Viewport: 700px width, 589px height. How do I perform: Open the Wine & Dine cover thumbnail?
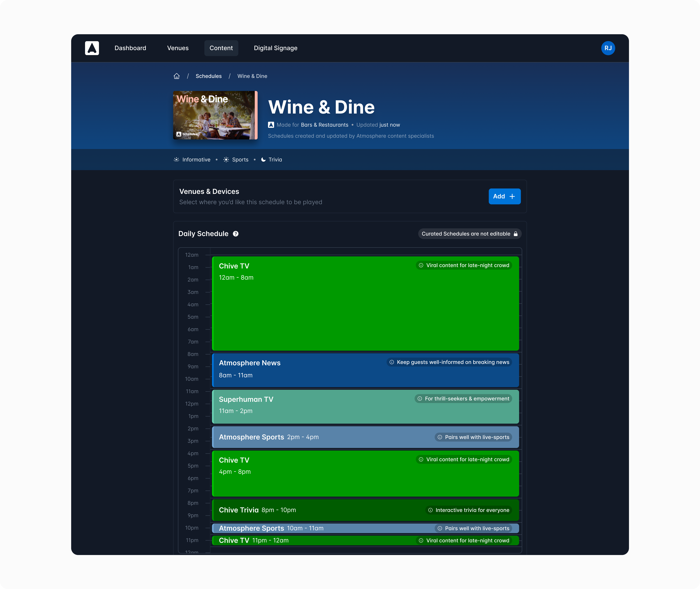click(215, 115)
